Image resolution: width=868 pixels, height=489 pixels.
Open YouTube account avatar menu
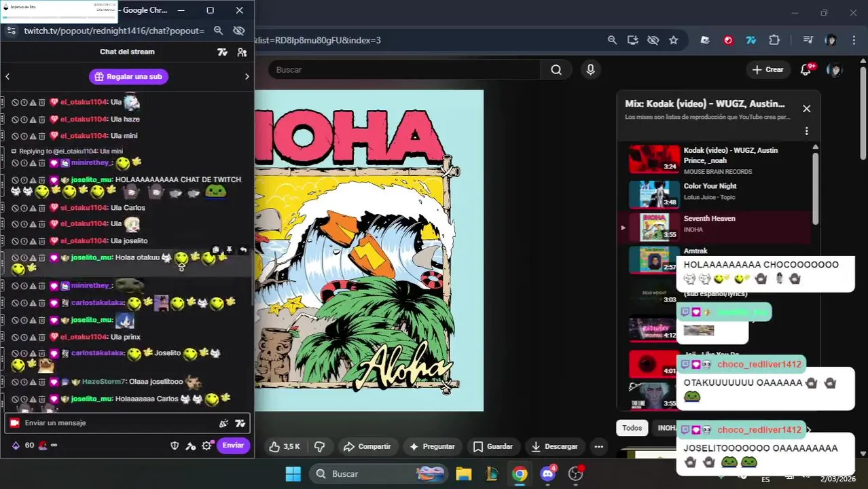coord(834,70)
